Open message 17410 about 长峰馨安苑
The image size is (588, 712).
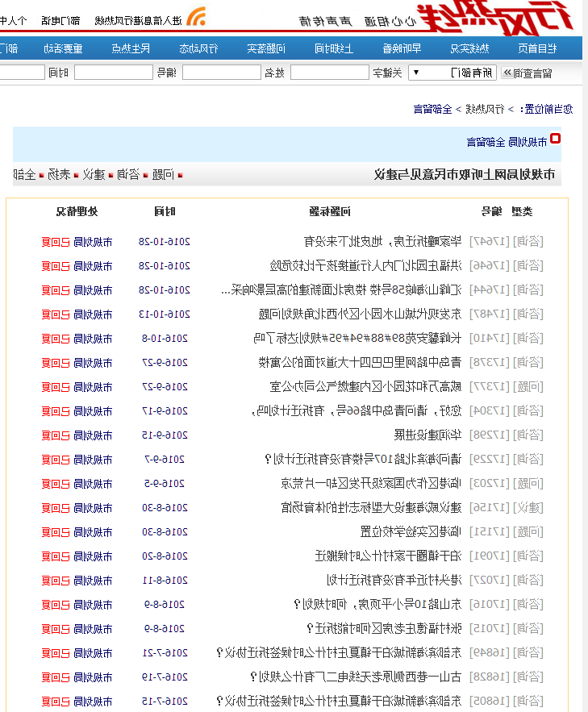pos(357,339)
